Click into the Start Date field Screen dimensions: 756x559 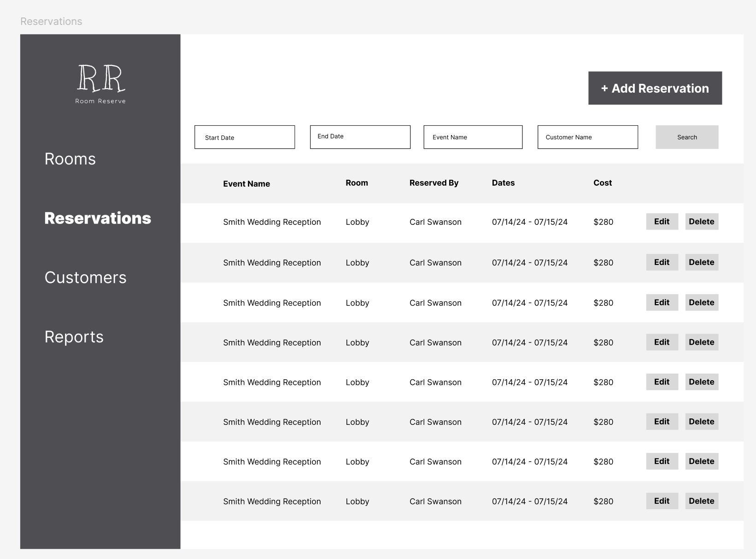(x=244, y=137)
